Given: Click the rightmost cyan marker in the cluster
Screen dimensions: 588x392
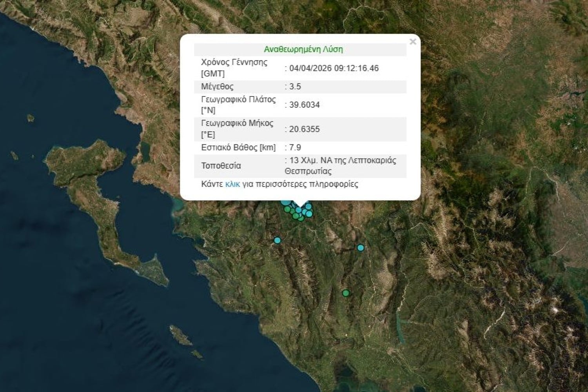Looking at the screenshot, I should [309, 214].
